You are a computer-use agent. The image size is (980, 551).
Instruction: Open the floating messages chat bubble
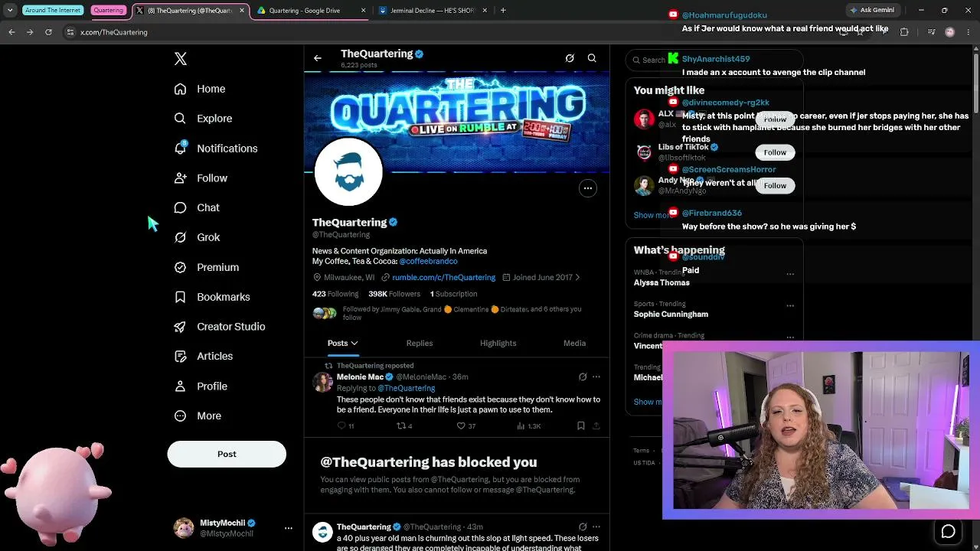tap(949, 532)
